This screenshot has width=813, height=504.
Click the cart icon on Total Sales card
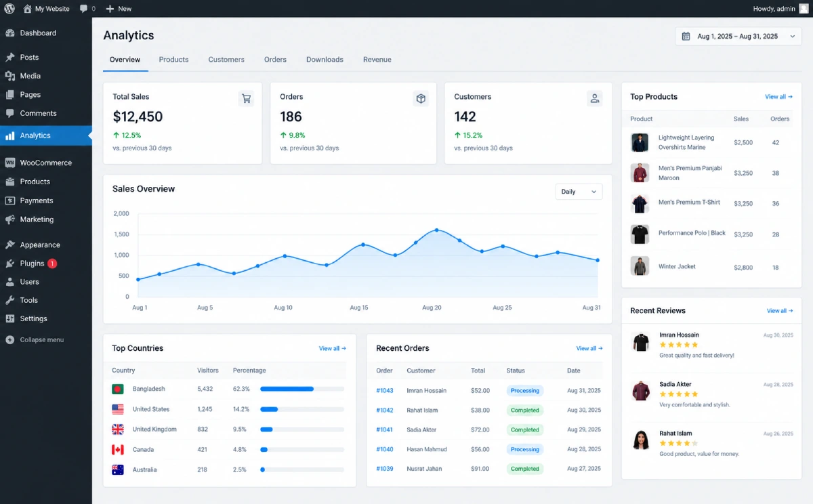pyautogui.click(x=246, y=98)
